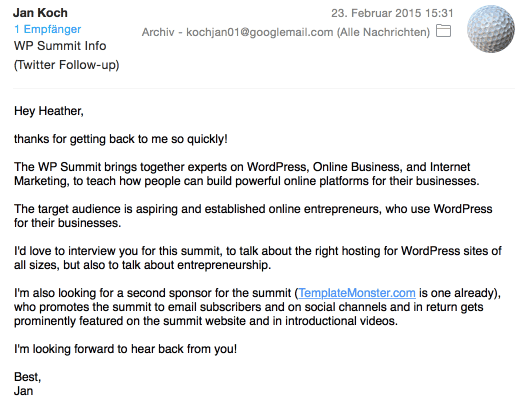Click the paragraph starting "The WP Summit brings"

(x=247, y=174)
